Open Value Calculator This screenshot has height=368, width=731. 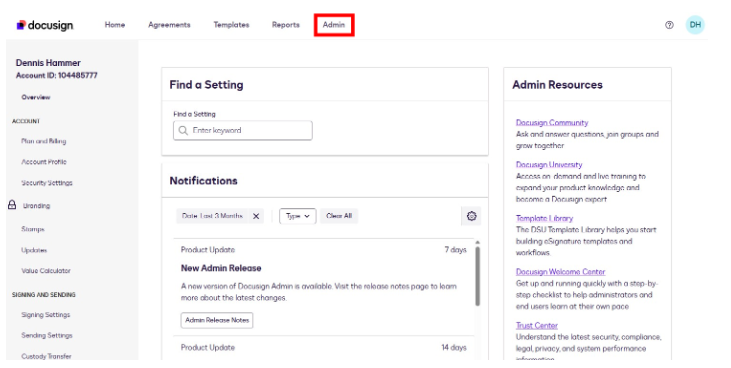[x=46, y=271]
